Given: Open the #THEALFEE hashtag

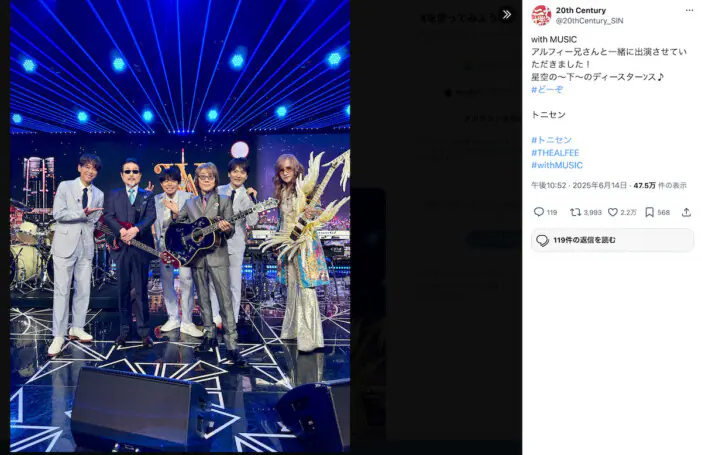Looking at the screenshot, I should coord(555,152).
